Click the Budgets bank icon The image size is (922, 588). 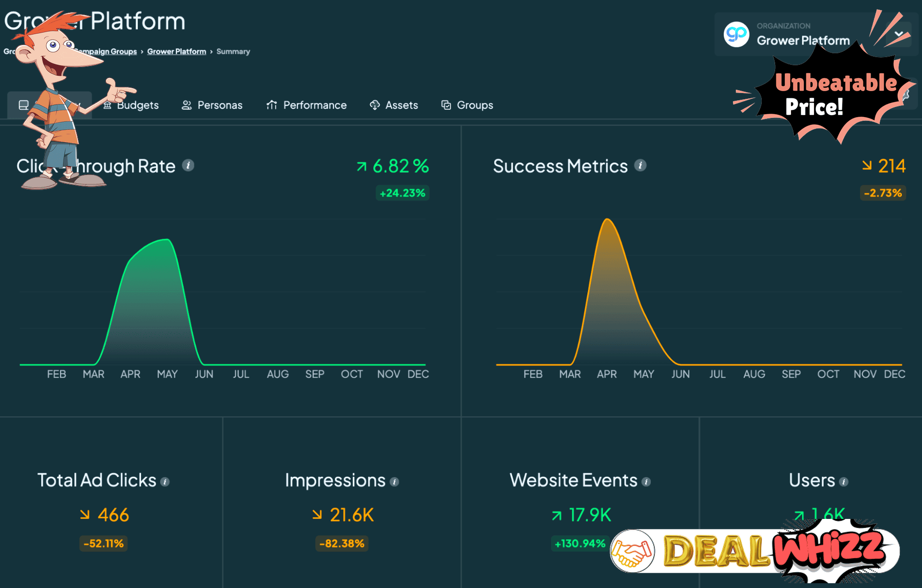click(x=108, y=105)
